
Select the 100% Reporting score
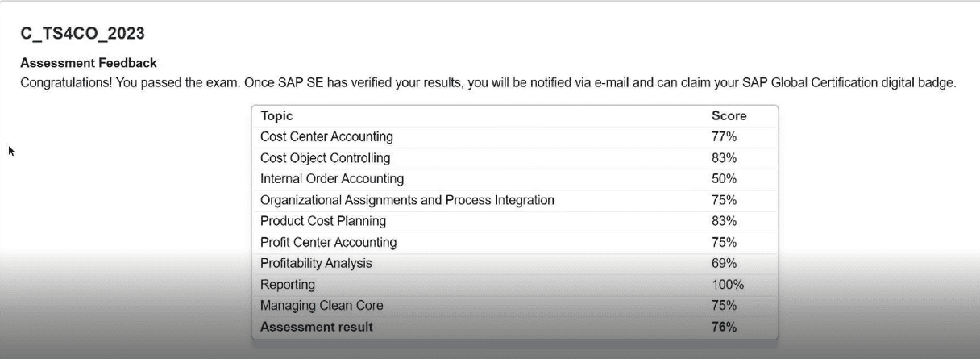pos(727,285)
